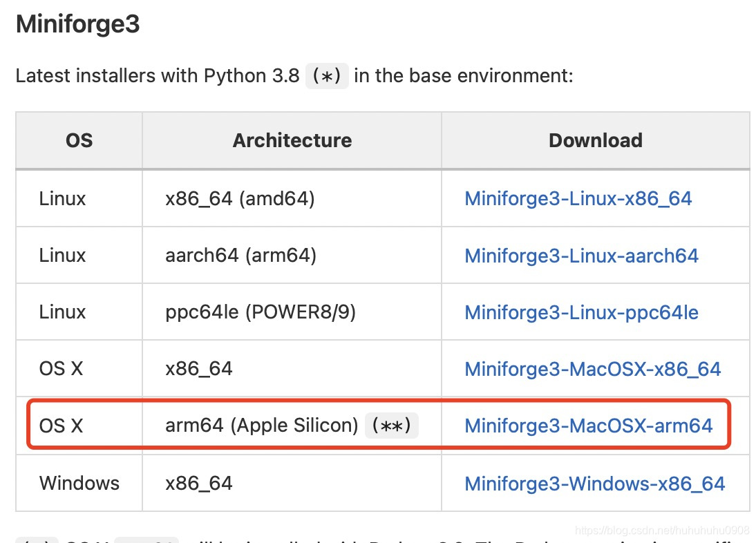The width and height of the screenshot is (756, 543).
Task: Click the double-asterisk (**) note beside Apple Silicon
Action: pos(391,426)
